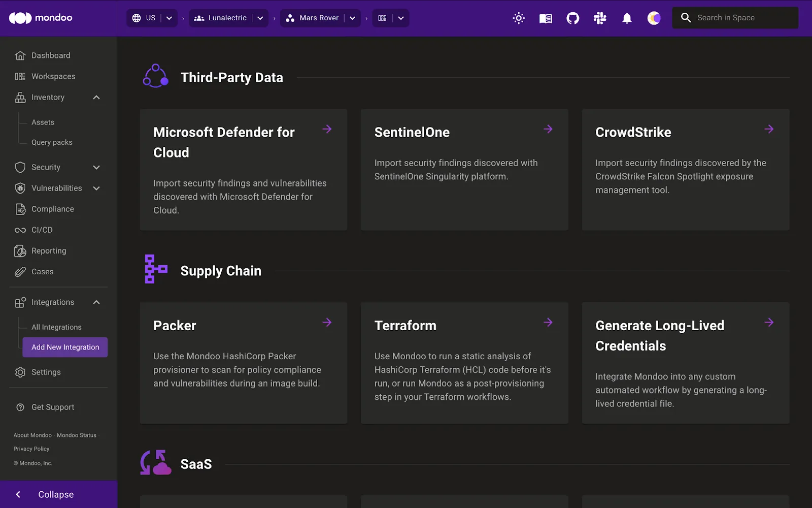Image resolution: width=812 pixels, height=508 pixels.
Task: Click the Supply Chain section heading
Action: point(221,271)
